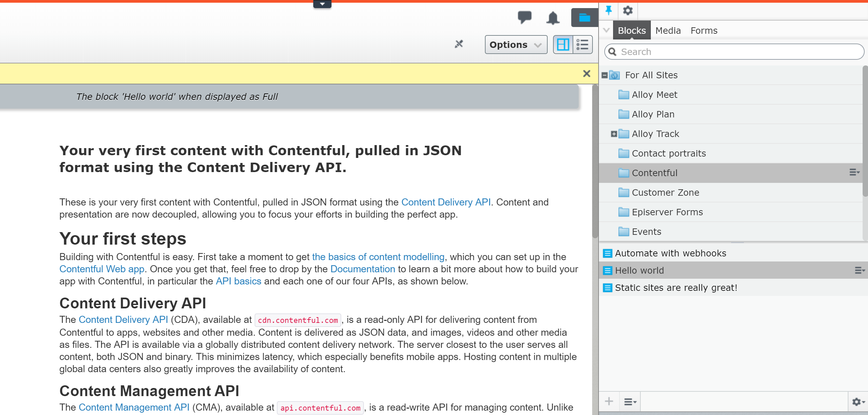
Task: Toggle editing with the crossed-arrows icon
Action: (x=459, y=44)
